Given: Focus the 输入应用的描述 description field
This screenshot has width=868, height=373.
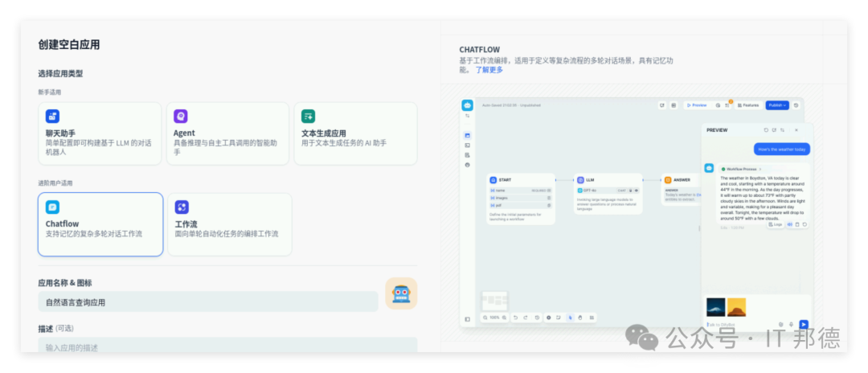Looking at the screenshot, I should (x=227, y=346).
